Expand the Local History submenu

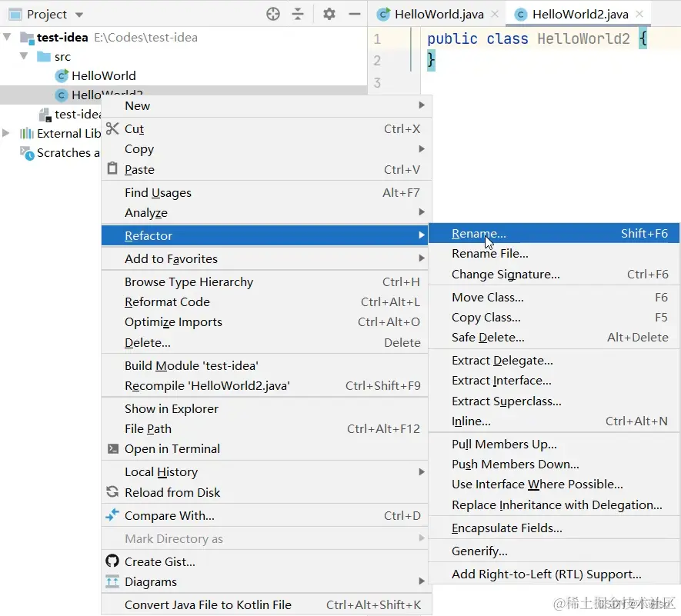pyautogui.click(x=421, y=471)
